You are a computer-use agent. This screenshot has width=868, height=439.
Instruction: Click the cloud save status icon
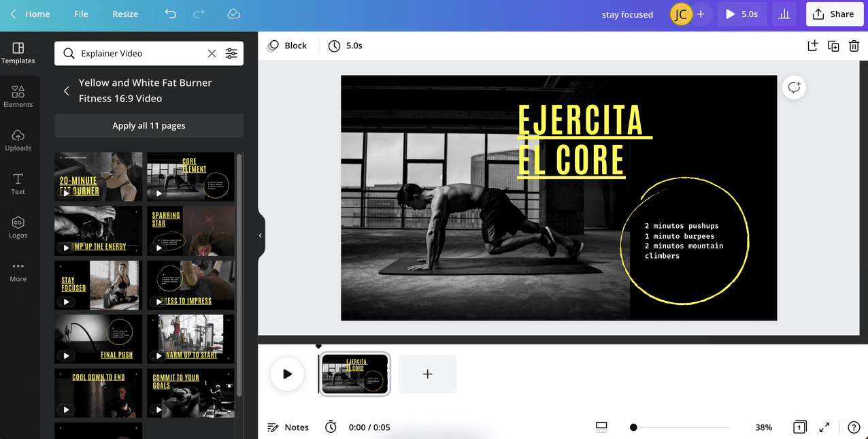click(x=233, y=14)
